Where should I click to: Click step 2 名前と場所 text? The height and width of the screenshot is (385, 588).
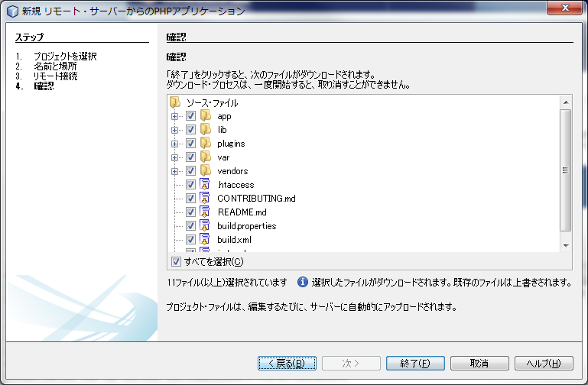click(55, 66)
